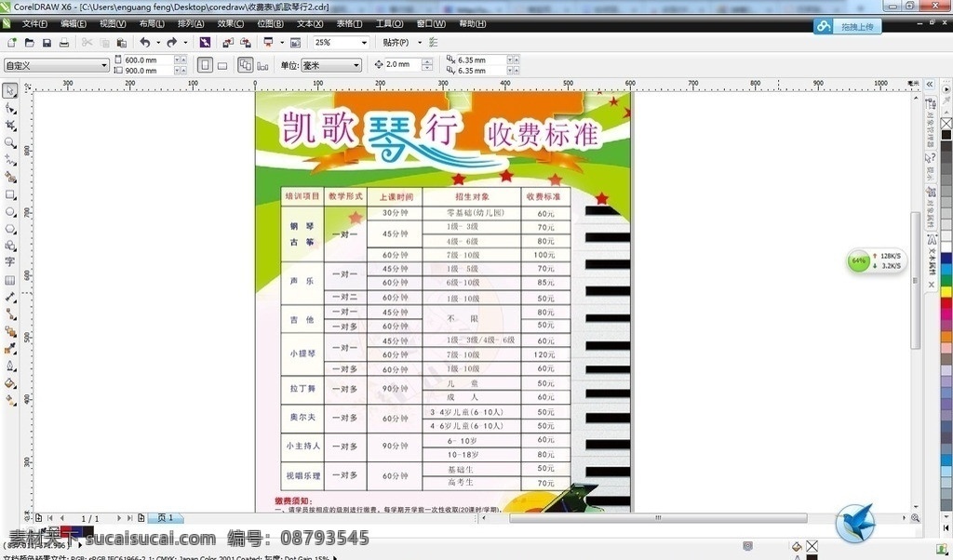This screenshot has height=560, width=953.
Task: Click the 拖拽上传 upload button
Action: pyautogui.click(x=847, y=27)
